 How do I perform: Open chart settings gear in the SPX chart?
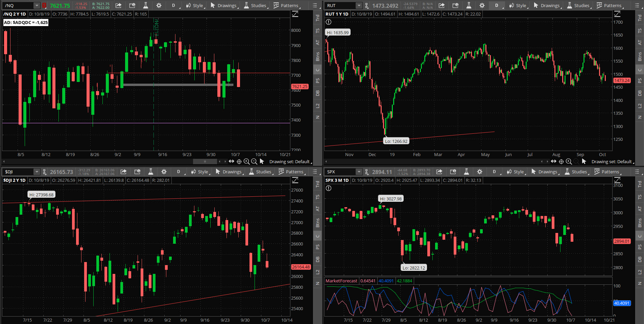(479, 172)
